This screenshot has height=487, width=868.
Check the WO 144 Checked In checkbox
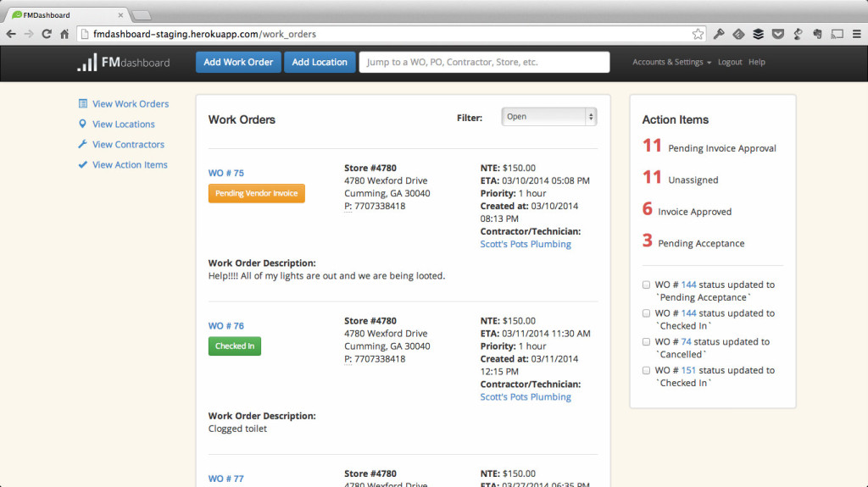646,313
